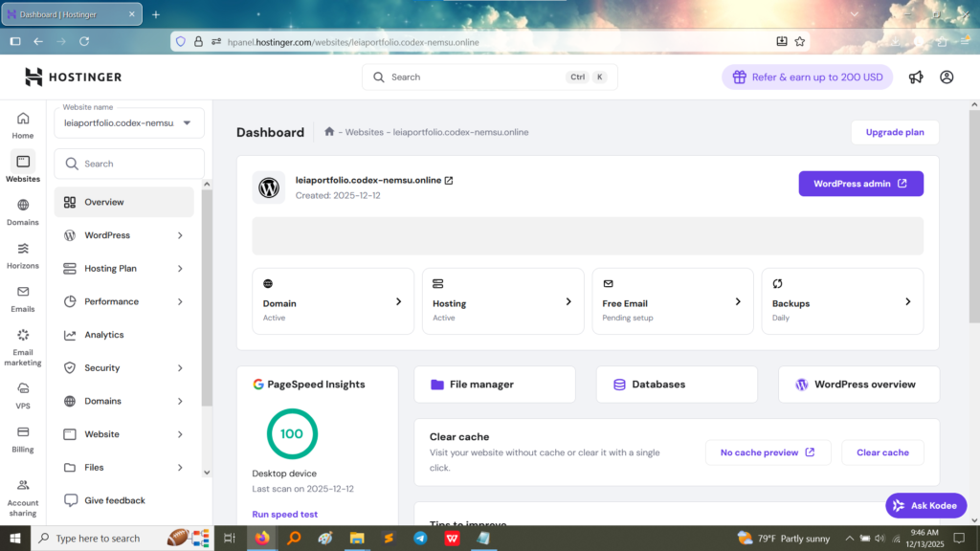The height and width of the screenshot is (551, 980).
Task: Open Billing from the left rail
Action: pos(23,438)
